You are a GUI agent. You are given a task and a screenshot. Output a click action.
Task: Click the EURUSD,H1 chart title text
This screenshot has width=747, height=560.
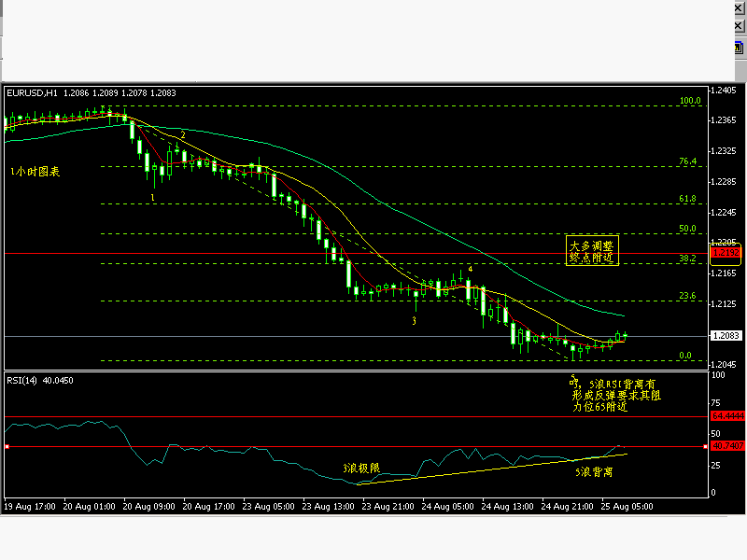(32, 92)
